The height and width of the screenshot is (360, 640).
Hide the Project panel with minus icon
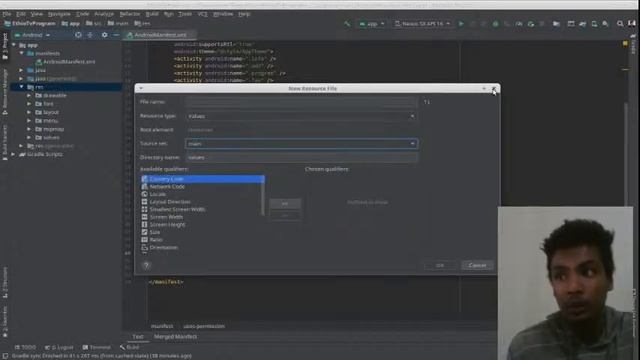tap(116, 35)
